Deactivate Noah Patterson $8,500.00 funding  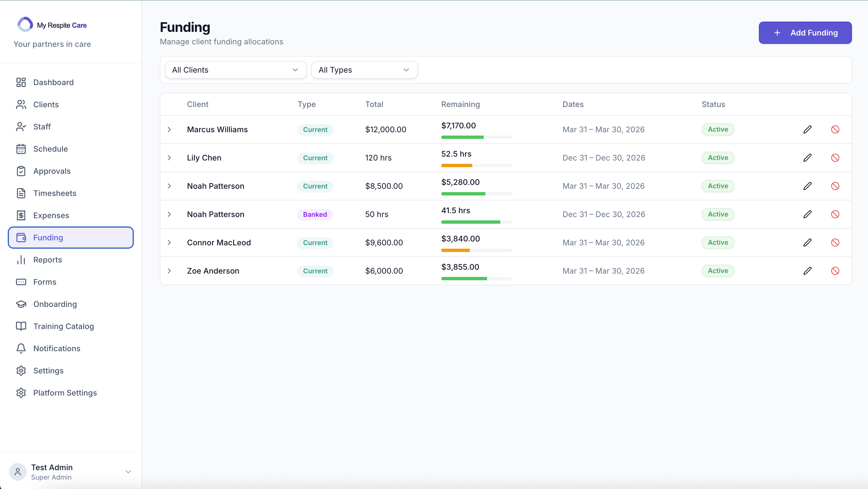835,186
